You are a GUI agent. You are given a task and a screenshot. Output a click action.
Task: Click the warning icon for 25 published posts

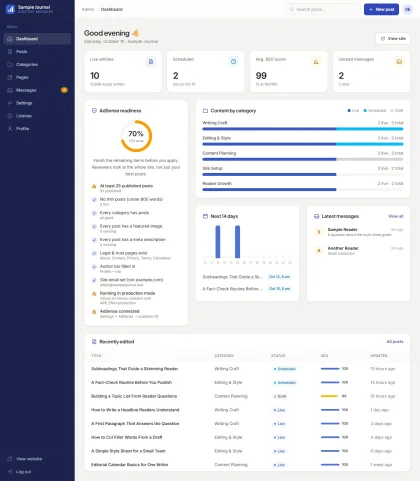pos(94,186)
